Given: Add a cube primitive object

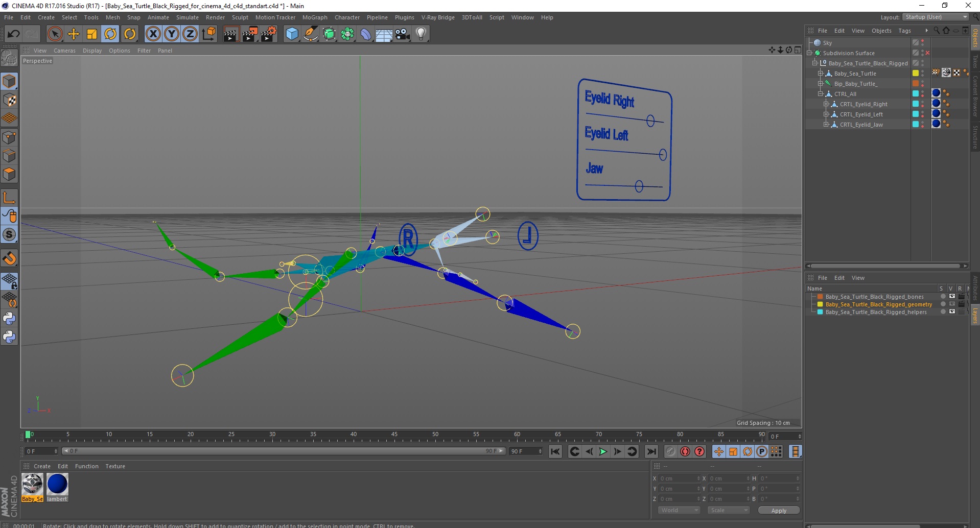Looking at the screenshot, I should 292,34.
